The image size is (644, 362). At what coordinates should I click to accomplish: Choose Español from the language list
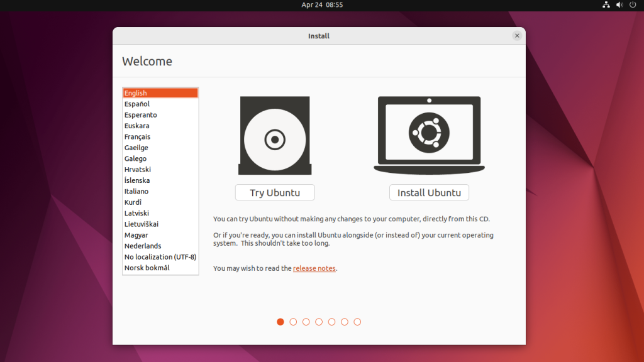pyautogui.click(x=137, y=104)
